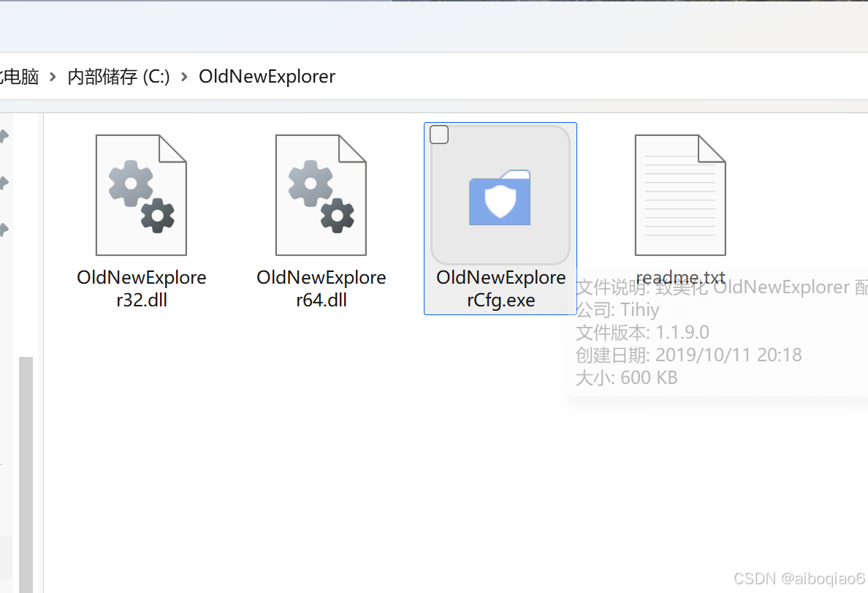Select the readme.txt document icon
This screenshot has height=593, width=868.
point(680,195)
